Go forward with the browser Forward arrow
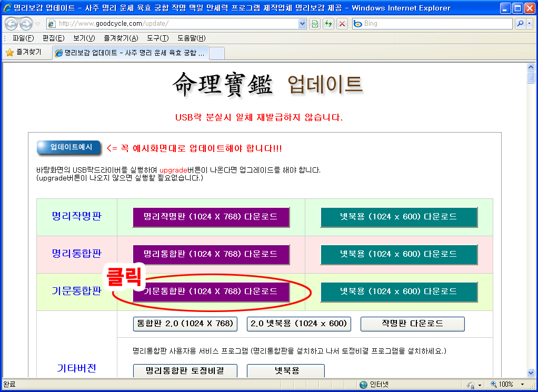This screenshot has width=538, height=392. (x=26, y=24)
